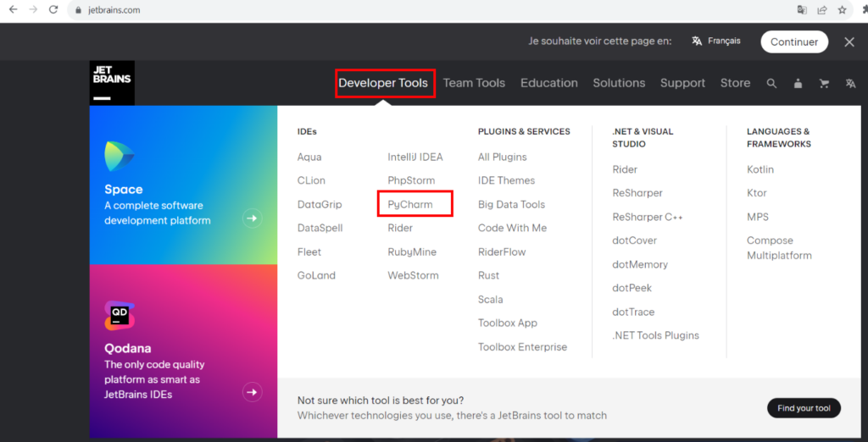This screenshot has height=442, width=868.
Task: Click the Qodana arrow circle icon
Action: (252, 391)
